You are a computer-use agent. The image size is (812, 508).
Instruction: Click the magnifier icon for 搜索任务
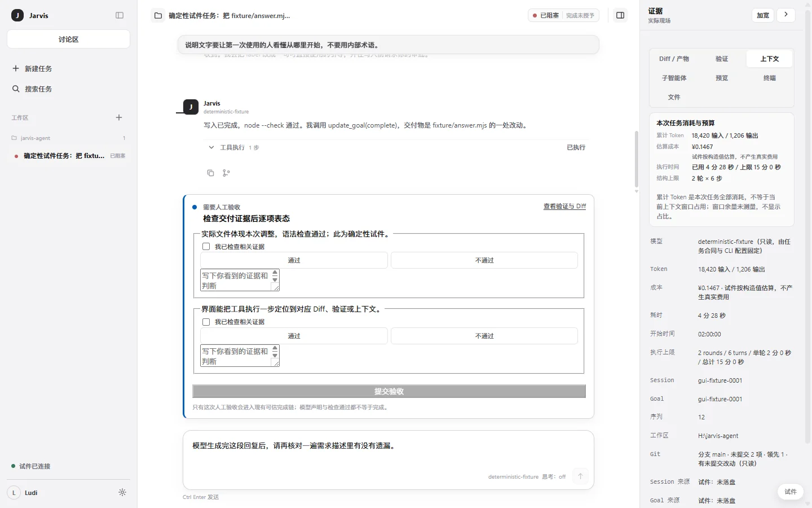[x=16, y=89]
